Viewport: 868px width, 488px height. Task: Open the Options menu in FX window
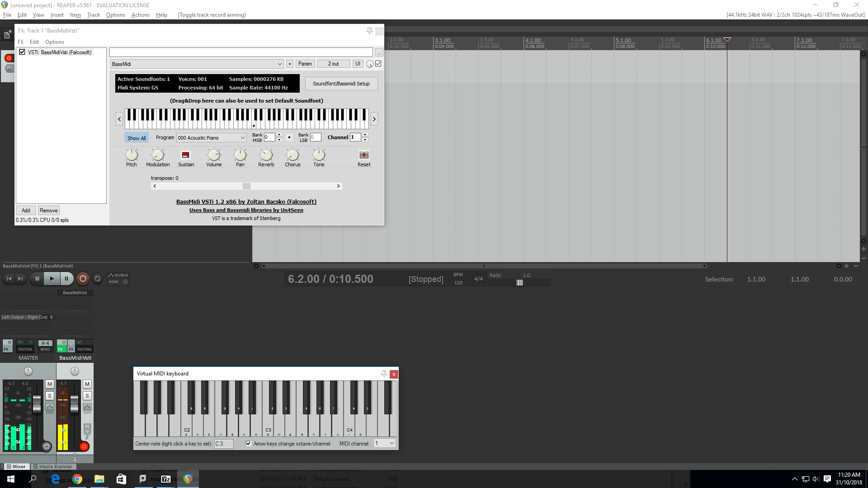[x=55, y=42]
